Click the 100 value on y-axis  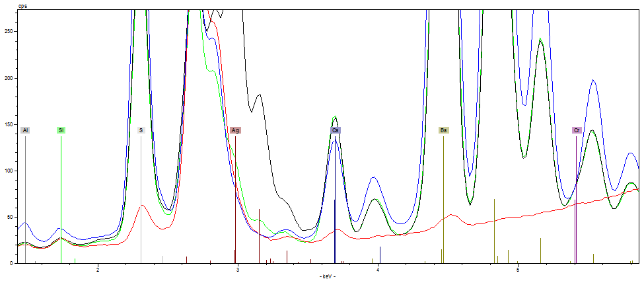(8, 171)
